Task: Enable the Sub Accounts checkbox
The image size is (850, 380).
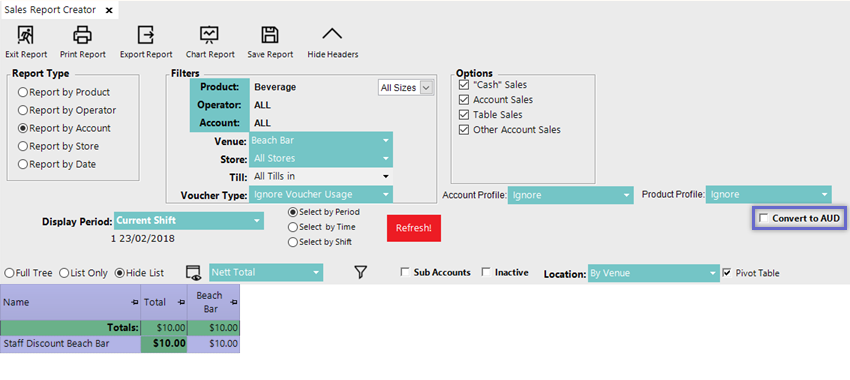Action: pyautogui.click(x=405, y=272)
